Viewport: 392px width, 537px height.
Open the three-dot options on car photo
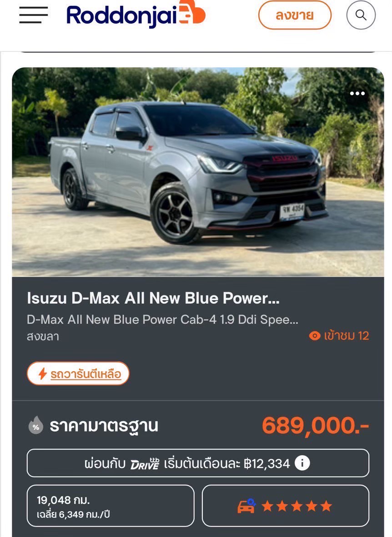point(357,94)
